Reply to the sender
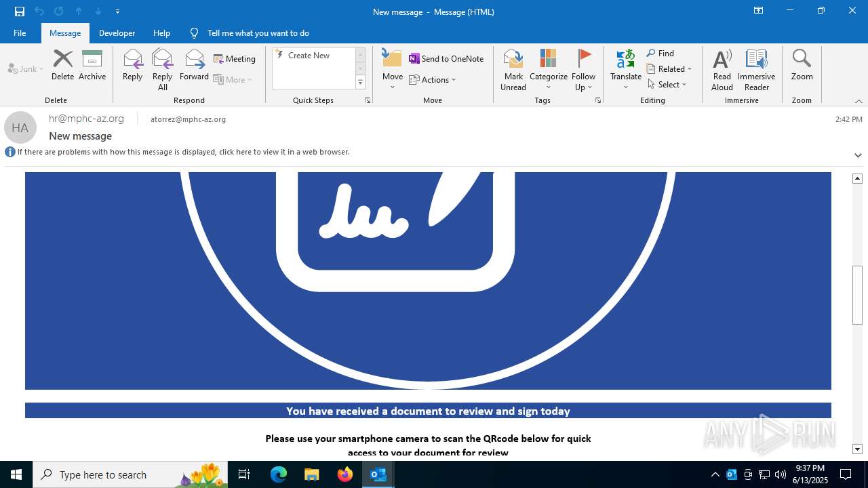This screenshot has height=488, width=868. click(132, 65)
